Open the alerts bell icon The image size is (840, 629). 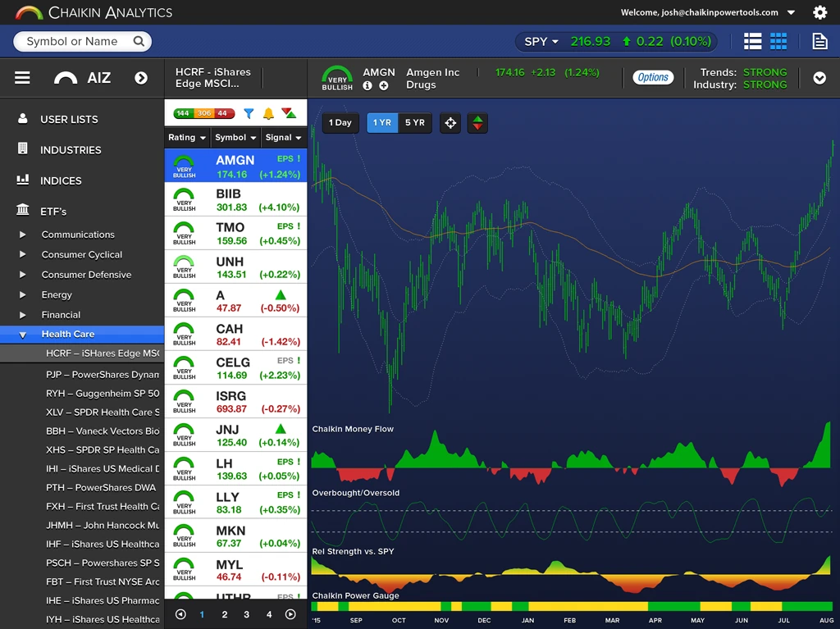point(268,113)
